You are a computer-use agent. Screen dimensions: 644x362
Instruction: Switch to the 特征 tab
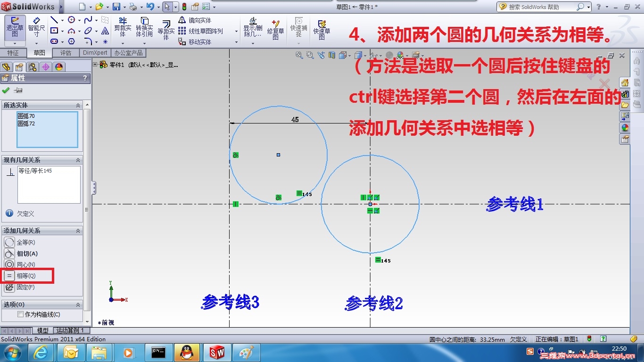pos(13,53)
